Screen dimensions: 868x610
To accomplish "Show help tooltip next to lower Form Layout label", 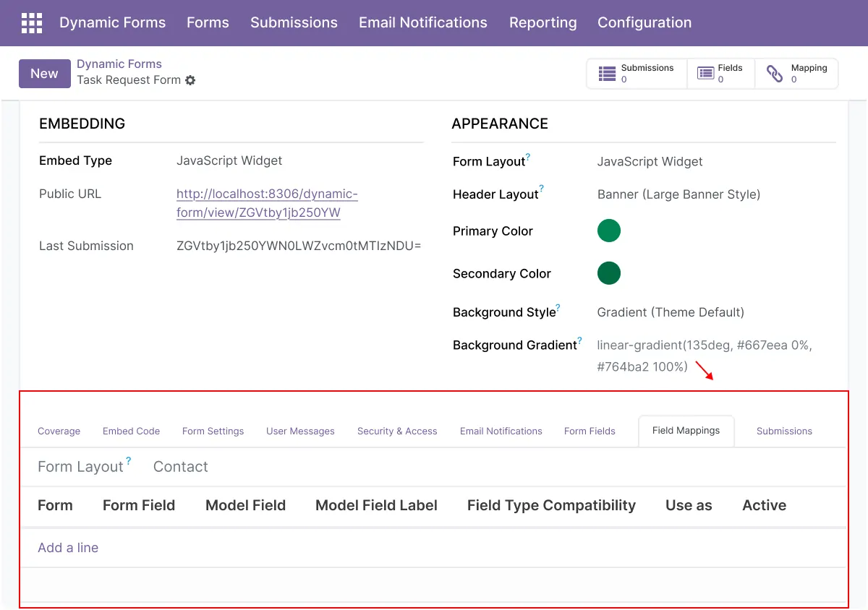I will (129, 460).
